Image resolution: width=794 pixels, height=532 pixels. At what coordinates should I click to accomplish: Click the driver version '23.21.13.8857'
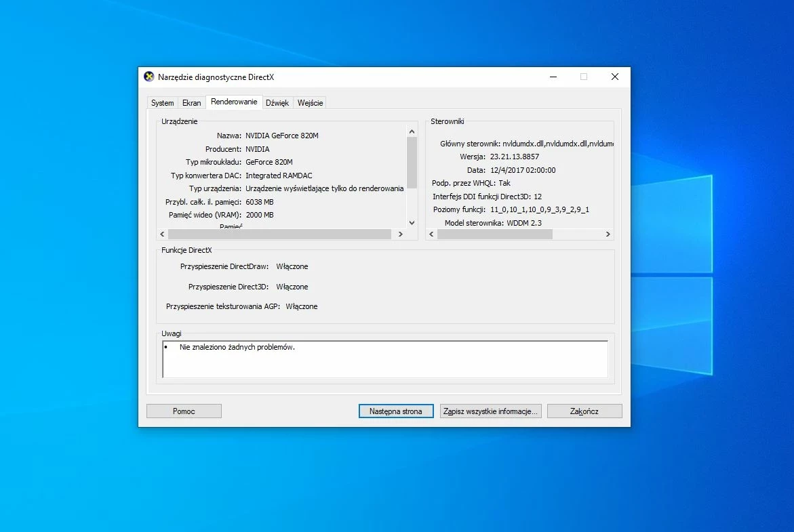[x=515, y=157]
